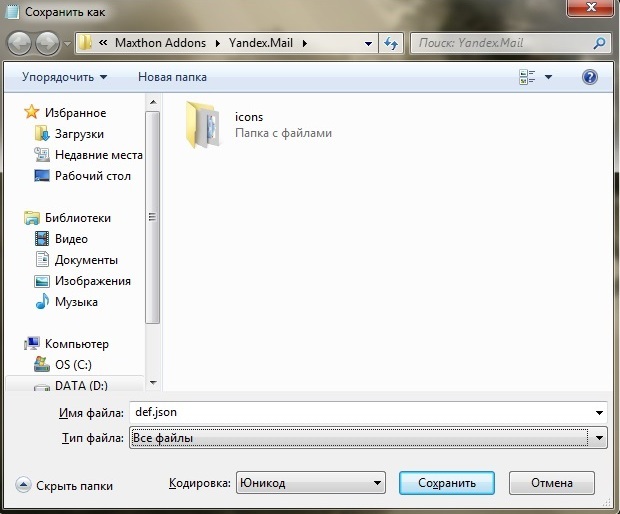Click navigation pane scroll up arrow

153,102
